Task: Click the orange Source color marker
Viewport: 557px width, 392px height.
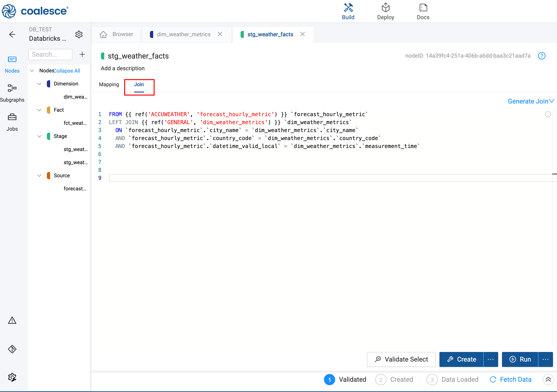Action: click(x=48, y=175)
